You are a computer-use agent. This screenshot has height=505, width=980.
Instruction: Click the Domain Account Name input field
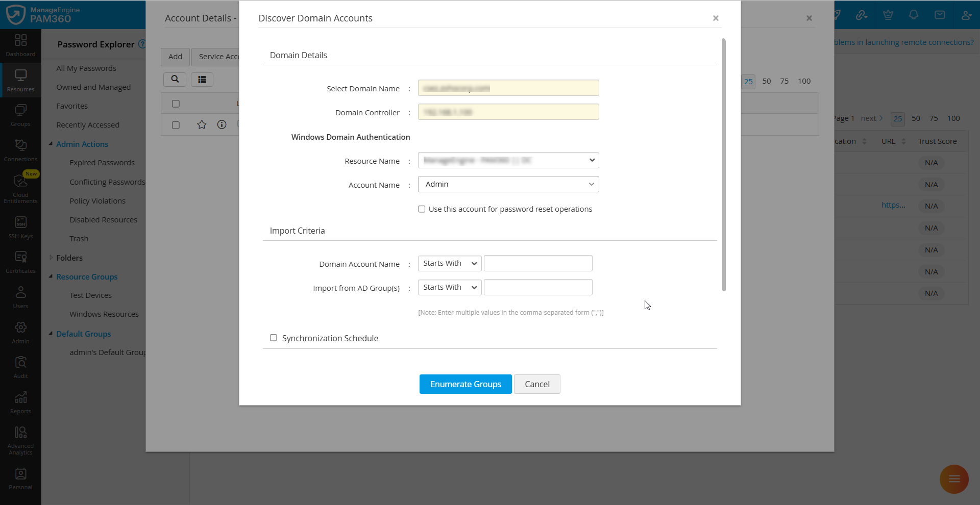(538, 263)
